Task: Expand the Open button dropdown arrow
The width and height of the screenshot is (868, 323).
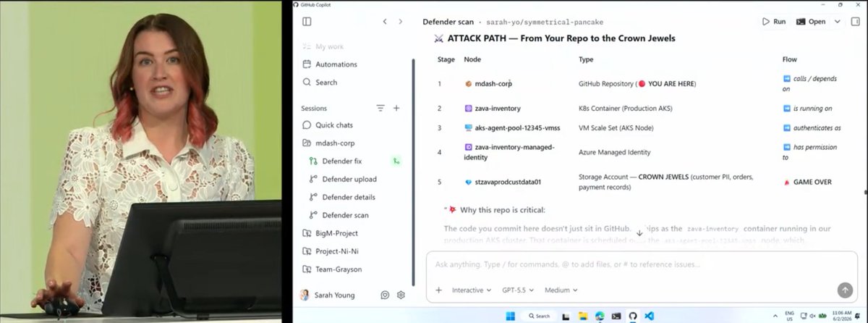Action: coord(837,22)
